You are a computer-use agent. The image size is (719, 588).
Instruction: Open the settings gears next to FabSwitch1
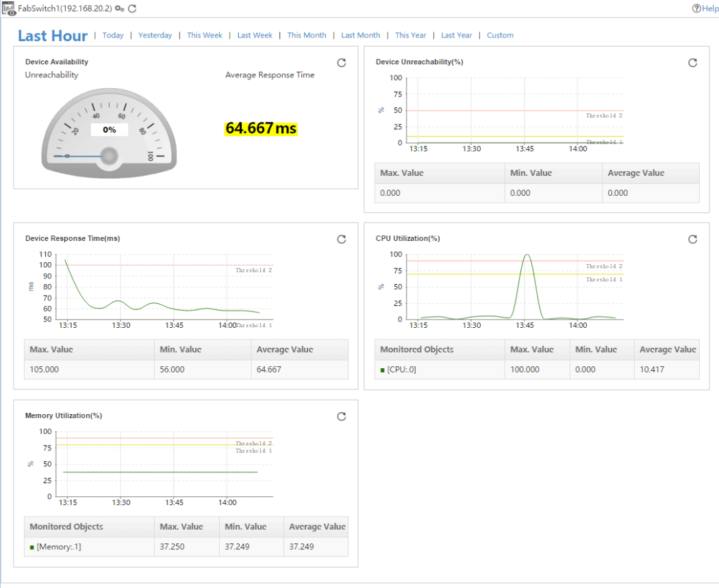[120, 8]
